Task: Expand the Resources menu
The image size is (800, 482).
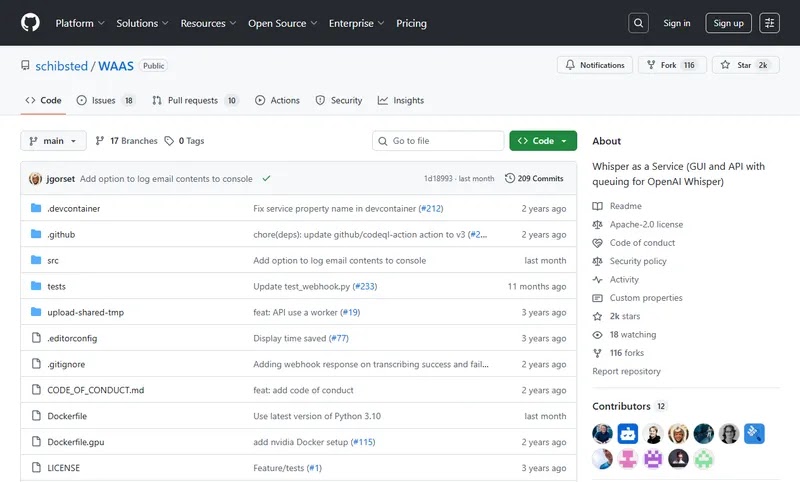Action: [x=208, y=23]
